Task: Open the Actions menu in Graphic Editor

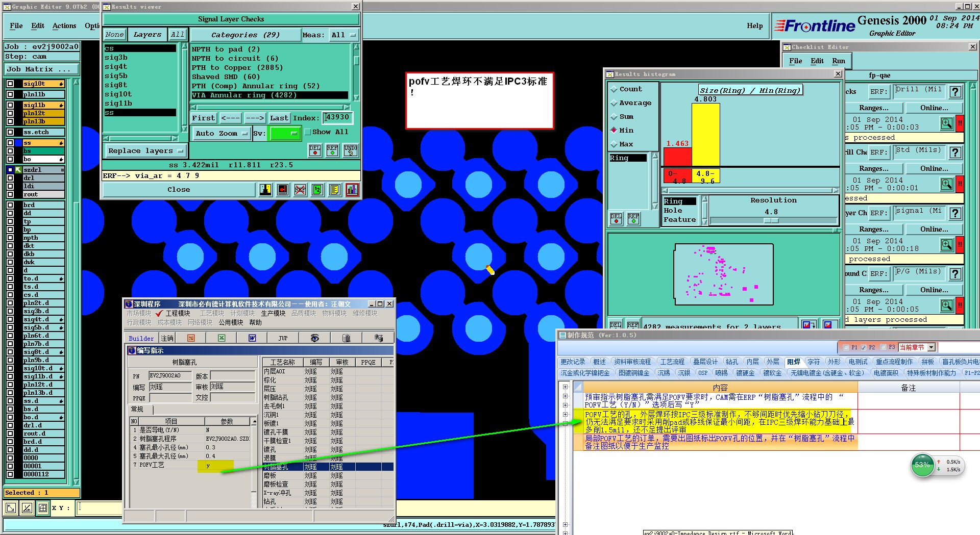Action: (64, 26)
